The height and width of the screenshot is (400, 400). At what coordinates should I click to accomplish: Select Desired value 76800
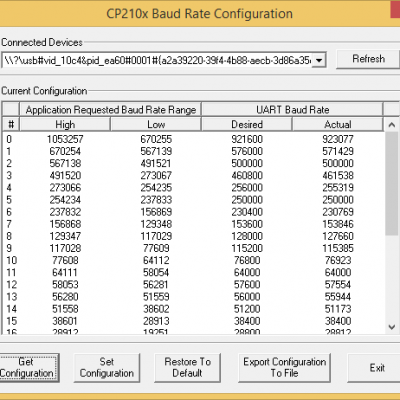(247, 260)
